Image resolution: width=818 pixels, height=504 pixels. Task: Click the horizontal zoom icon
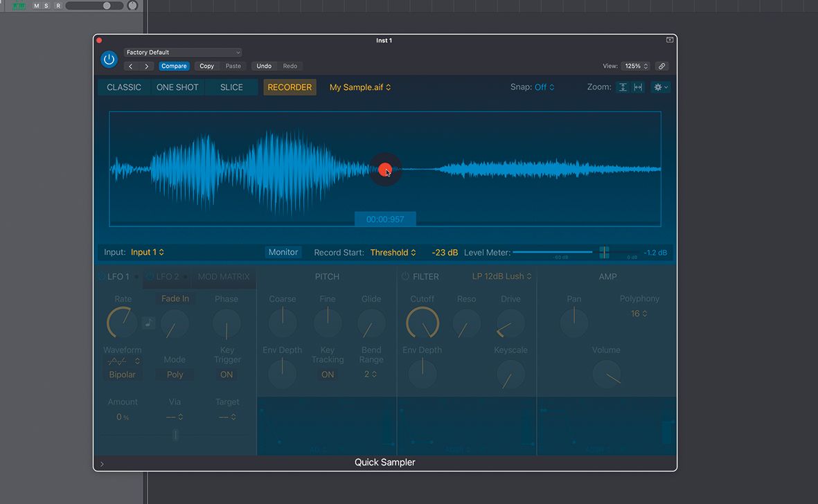tap(638, 87)
